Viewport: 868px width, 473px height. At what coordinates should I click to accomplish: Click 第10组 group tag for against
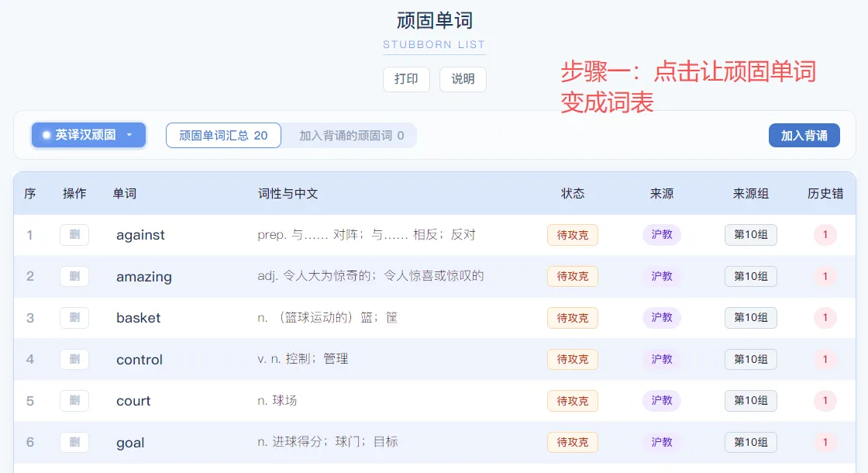pyautogui.click(x=751, y=235)
